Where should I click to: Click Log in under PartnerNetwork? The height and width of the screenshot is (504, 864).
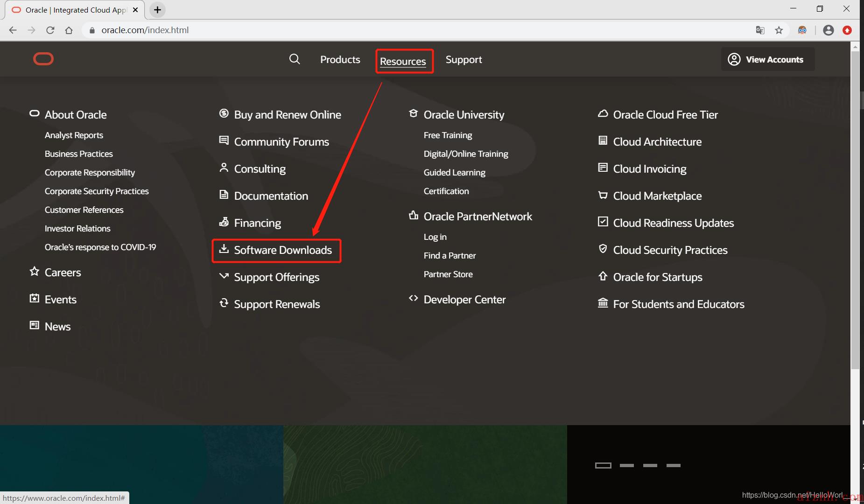point(435,237)
